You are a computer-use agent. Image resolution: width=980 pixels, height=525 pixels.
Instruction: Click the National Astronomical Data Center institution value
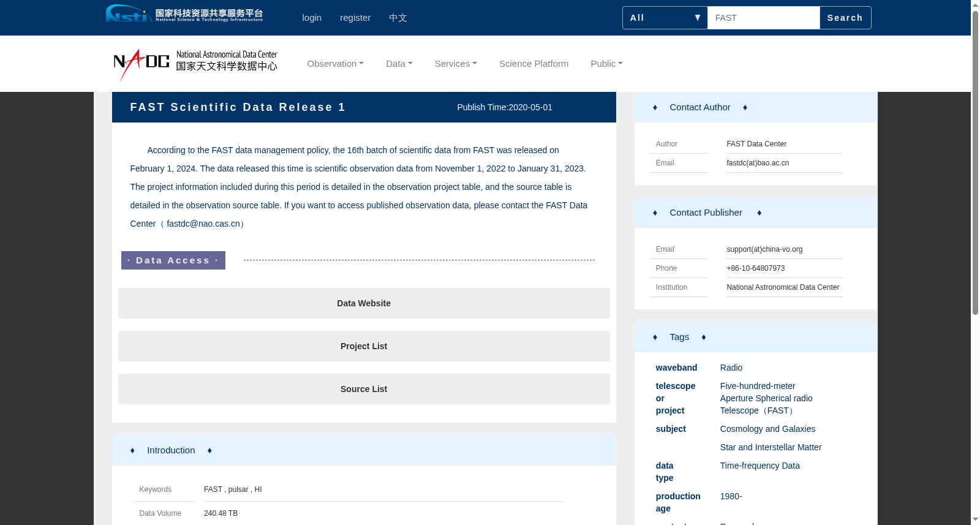coord(783,287)
